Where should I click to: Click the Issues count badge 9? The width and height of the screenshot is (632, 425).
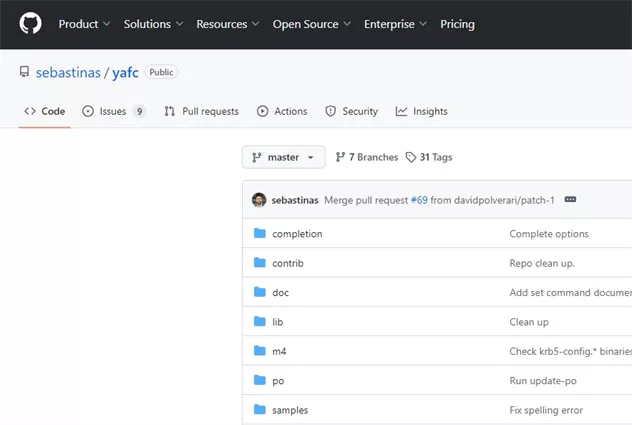pos(139,111)
